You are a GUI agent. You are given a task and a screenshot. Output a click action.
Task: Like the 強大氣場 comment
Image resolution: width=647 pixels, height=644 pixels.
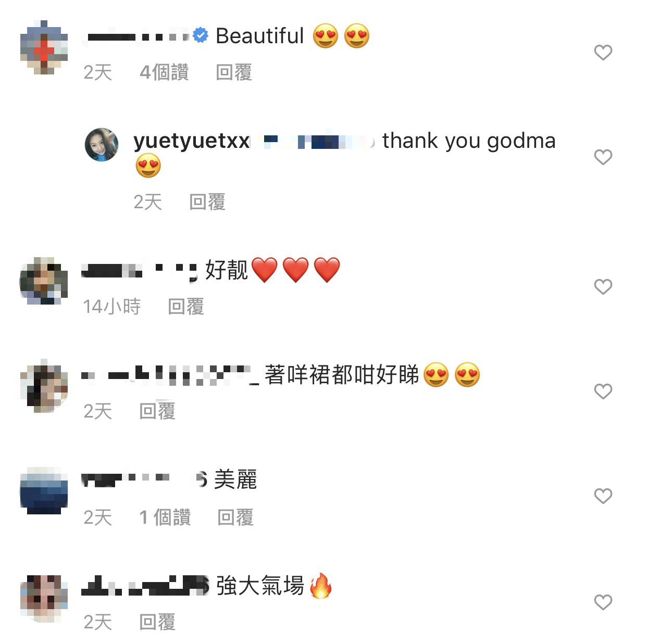click(603, 602)
